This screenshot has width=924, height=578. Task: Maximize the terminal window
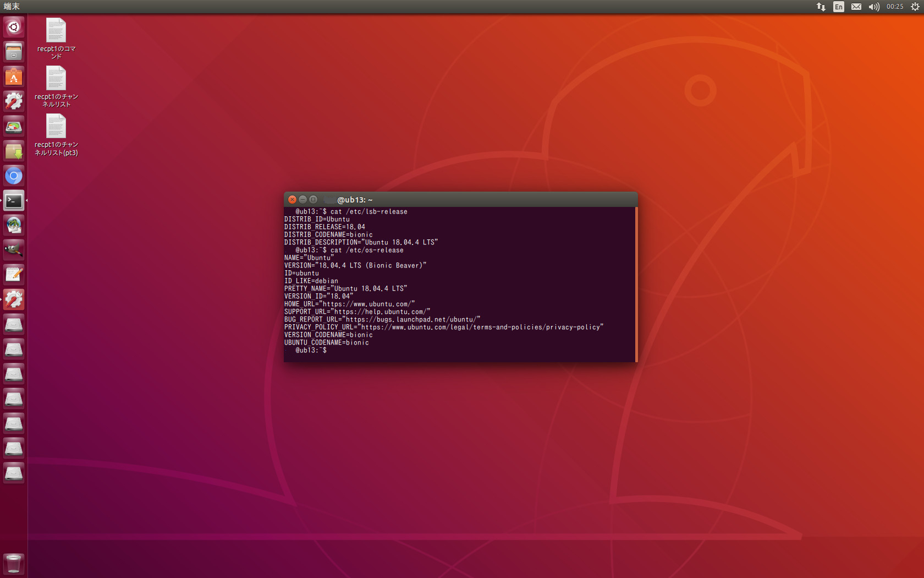[x=313, y=199]
